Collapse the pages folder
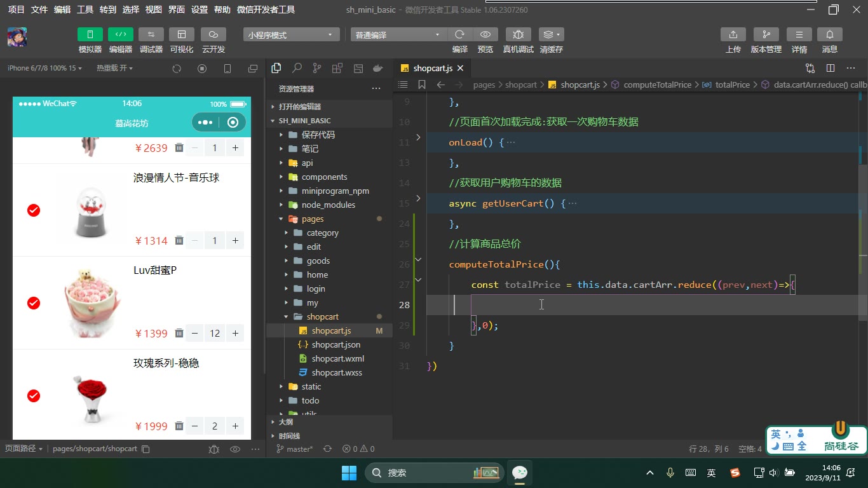Screen dimensions: 868x488 click(x=313, y=219)
